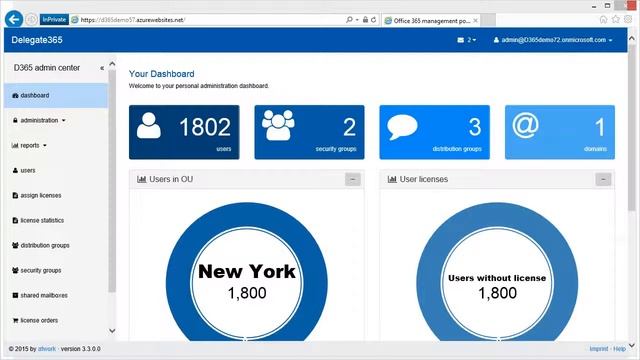Click the sidebar scrollbar thumb
640x360 pixels.
(x=112, y=182)
